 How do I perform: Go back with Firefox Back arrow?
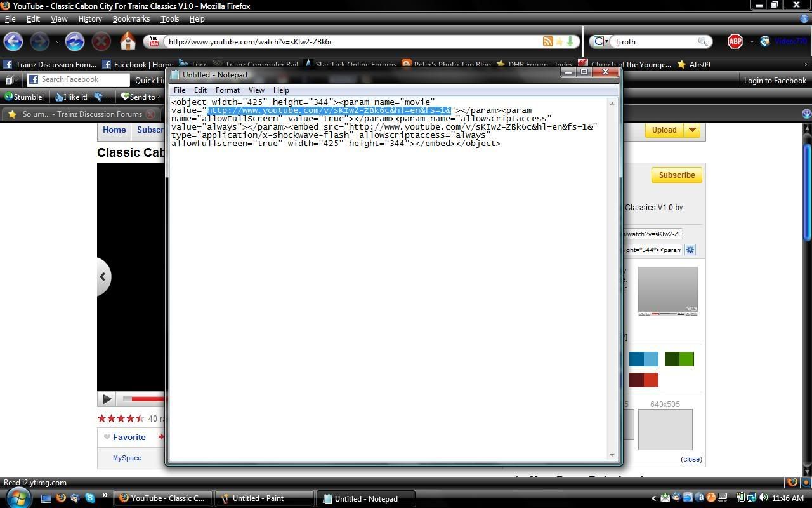13,42
